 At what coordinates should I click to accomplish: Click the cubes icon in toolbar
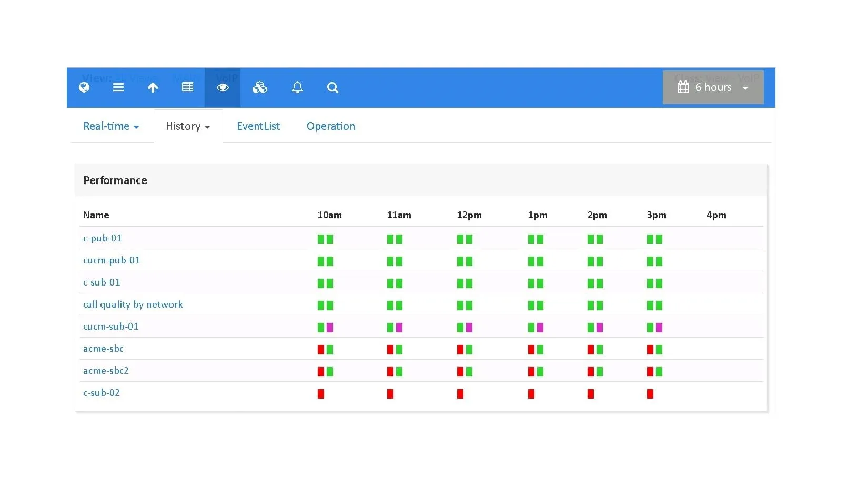tap(260, 87)
